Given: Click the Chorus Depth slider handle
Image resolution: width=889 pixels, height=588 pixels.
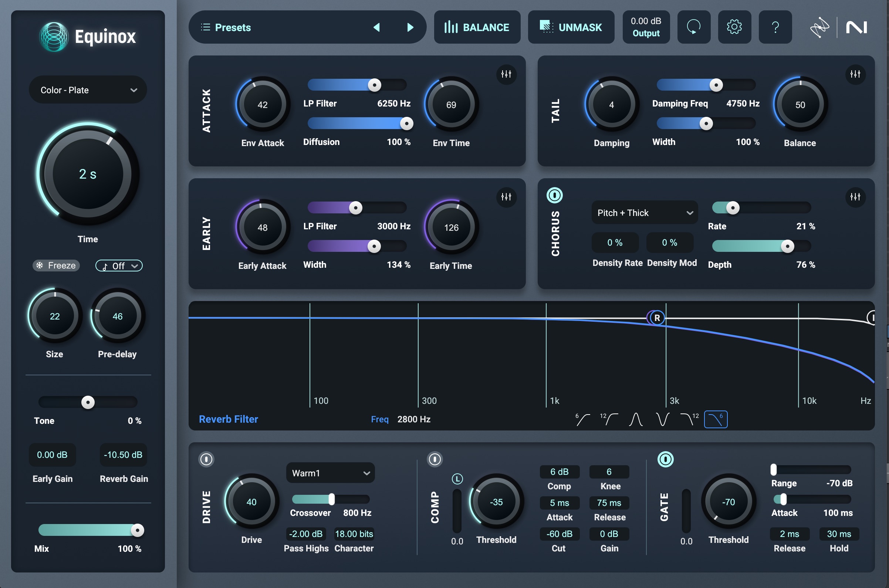Looking at the screenshot, I should (x=787, y=246).
